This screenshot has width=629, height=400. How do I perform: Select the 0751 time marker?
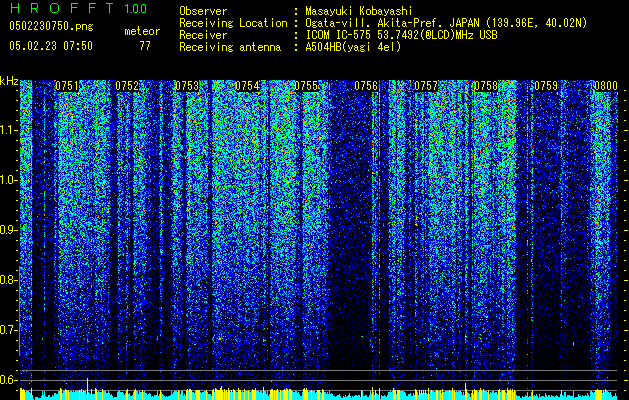click(x=67, y=86)
